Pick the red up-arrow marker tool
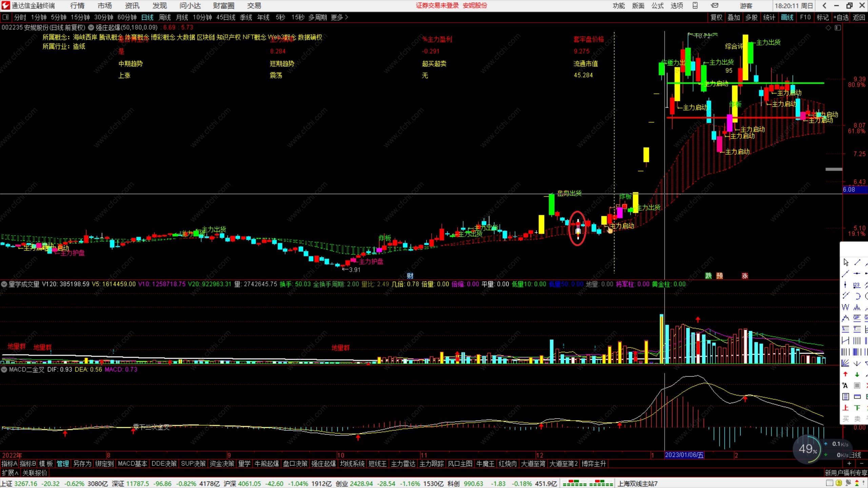Screen dimensions: 868x488 point(846,374)
